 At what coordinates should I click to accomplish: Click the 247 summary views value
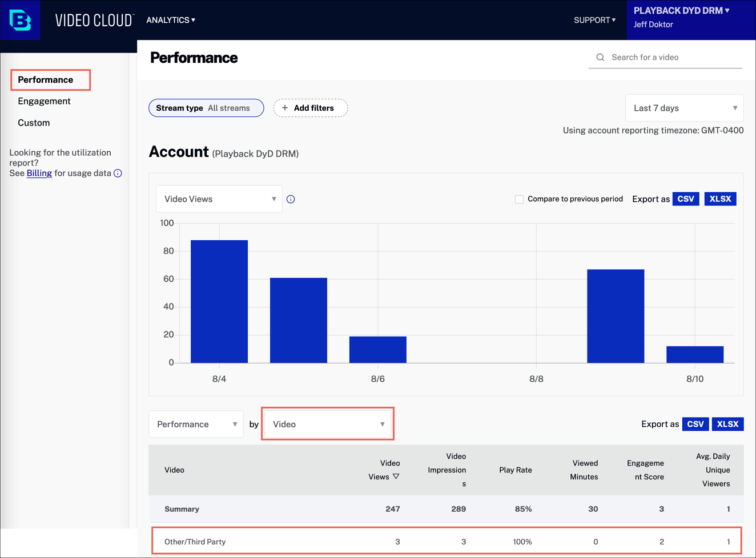click(x=393, y=509)
